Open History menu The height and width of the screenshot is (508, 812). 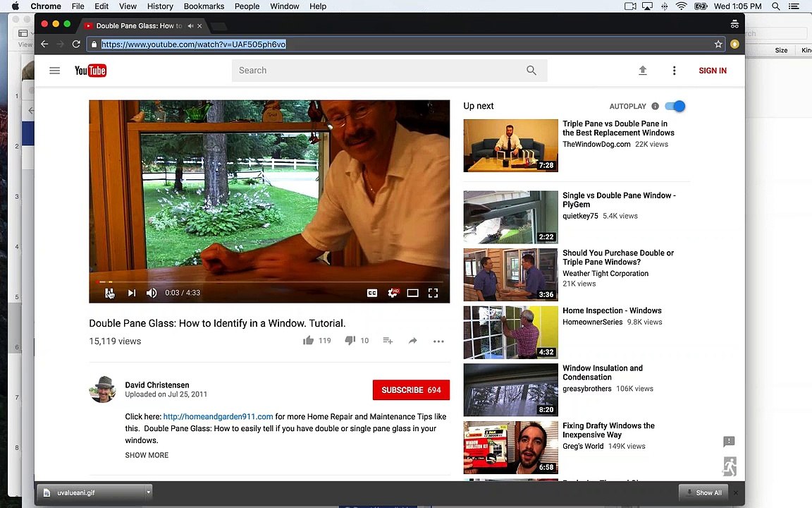click(160, 6)
